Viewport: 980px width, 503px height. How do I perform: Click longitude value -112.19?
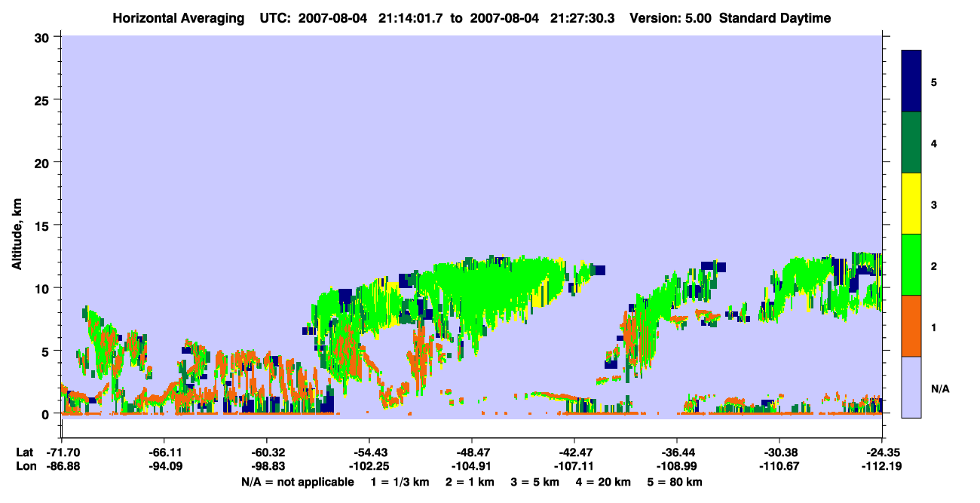click(882, 466)
